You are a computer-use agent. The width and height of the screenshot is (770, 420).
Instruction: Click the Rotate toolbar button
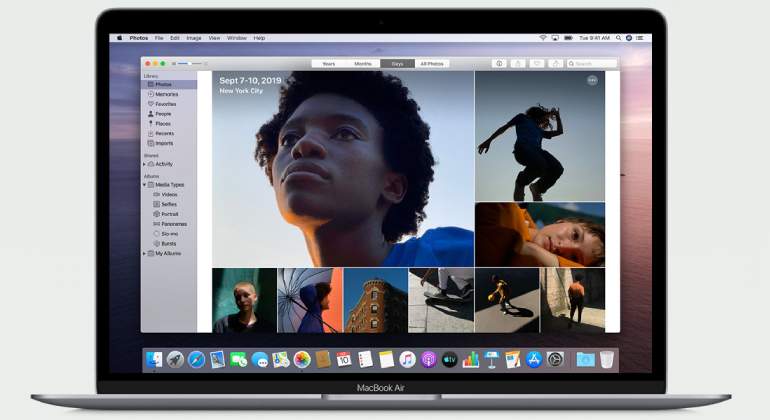click(x=555, y=63)
